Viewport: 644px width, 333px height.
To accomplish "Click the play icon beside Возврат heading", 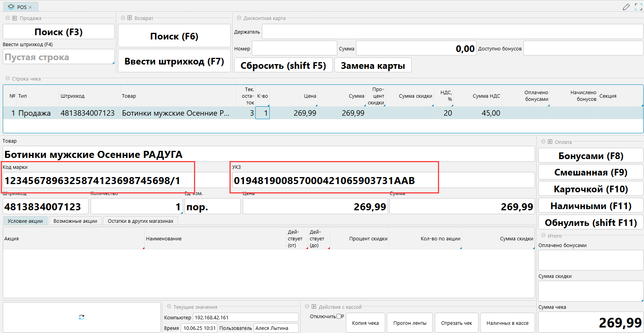I will [130, 18].
